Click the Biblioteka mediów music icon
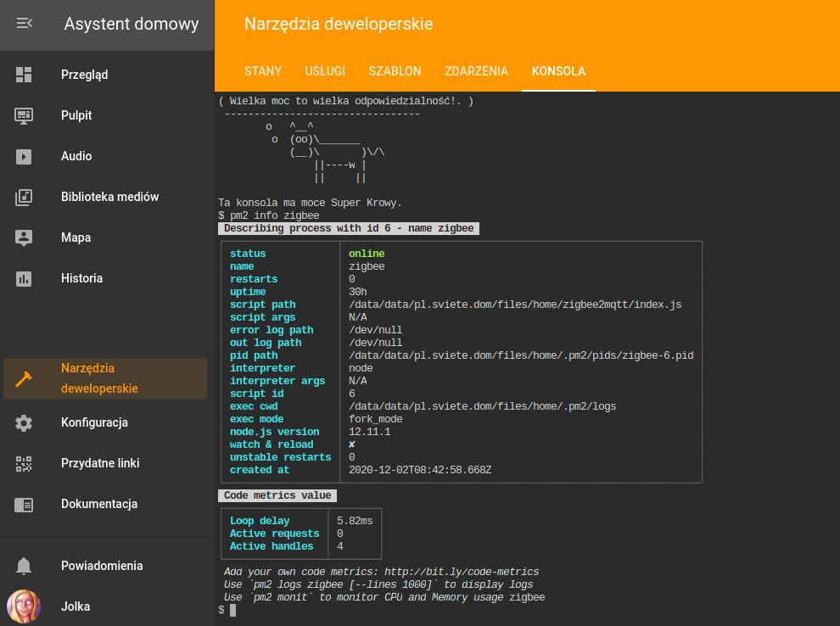 (x=24, y=197)
